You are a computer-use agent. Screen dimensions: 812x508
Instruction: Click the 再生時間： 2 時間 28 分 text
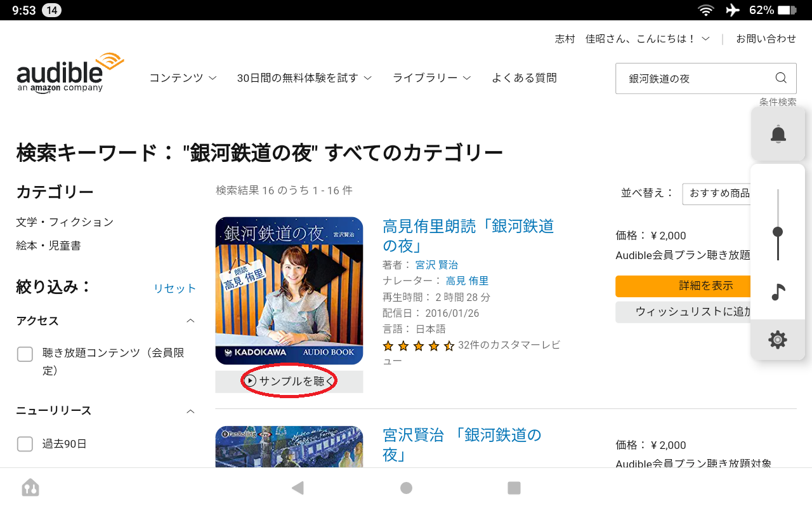click(x=436, y=297)
